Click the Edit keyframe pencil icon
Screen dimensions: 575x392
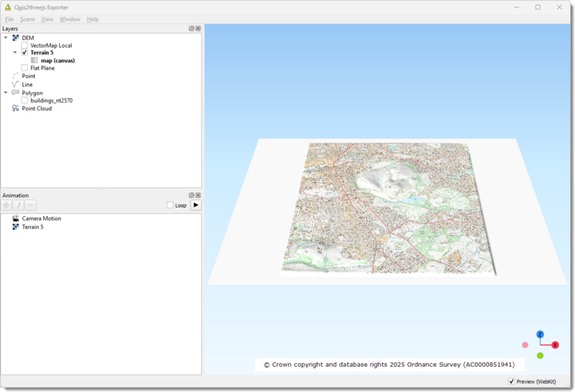[x=19, y=205]
